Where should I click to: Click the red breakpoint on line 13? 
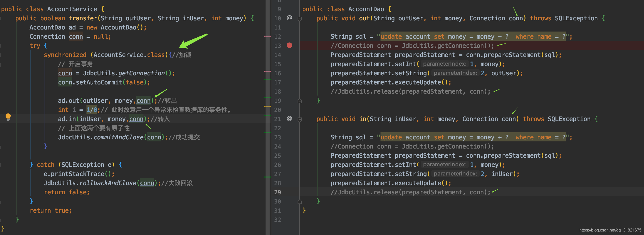pyautogui.click(x=289, y=45)
